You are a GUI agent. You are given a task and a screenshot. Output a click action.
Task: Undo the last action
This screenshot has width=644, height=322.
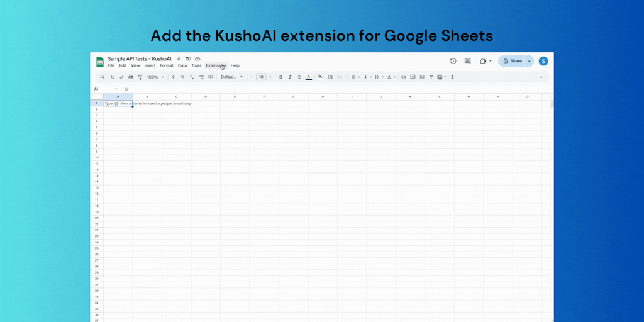[x=112, y=77]
